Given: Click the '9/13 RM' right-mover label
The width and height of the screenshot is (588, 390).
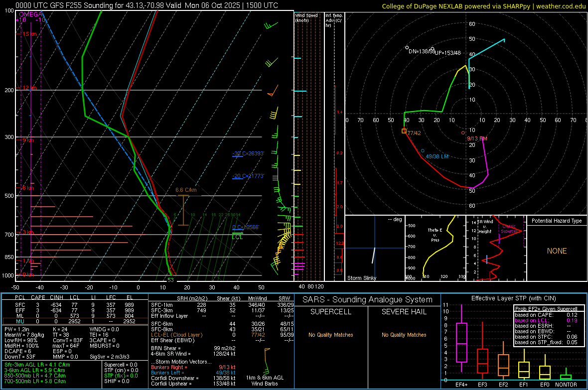Looking at the screenshot, I should point(477,139).
